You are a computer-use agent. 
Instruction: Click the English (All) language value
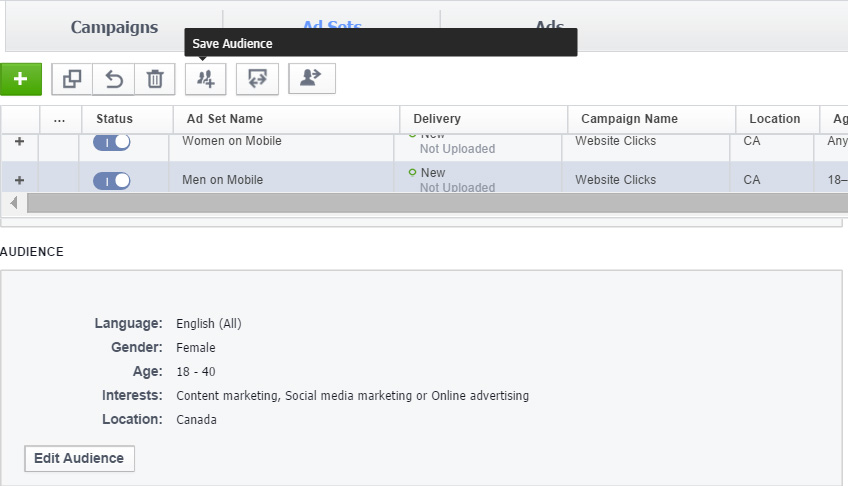[x=209, y=324]
